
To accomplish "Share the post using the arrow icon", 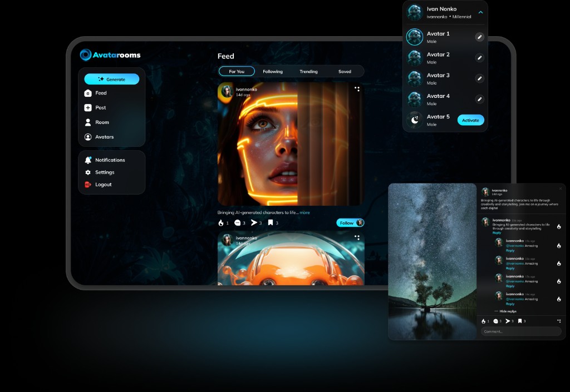I will tap(255, 222).
